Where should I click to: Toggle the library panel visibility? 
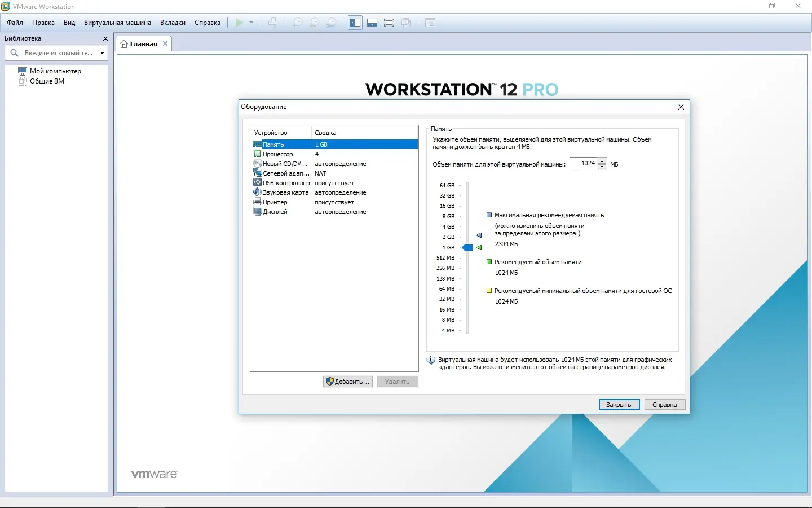pyautogui.click(x=355, y=23)
